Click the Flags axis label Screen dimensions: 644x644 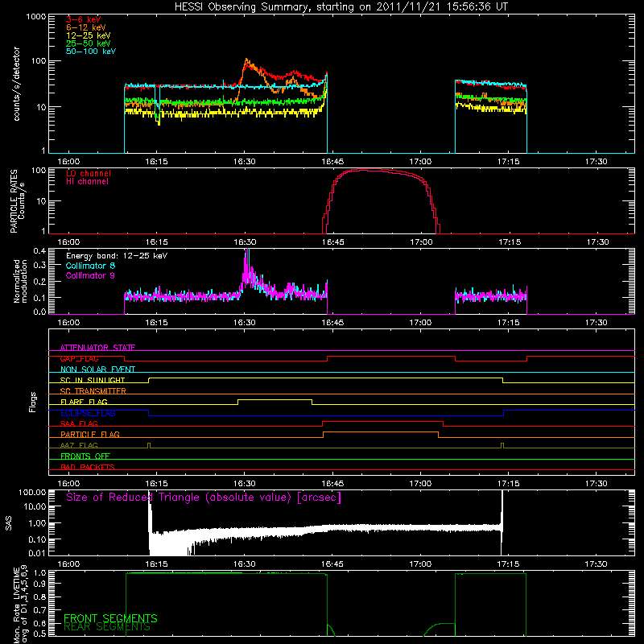(x=32, y=402)
